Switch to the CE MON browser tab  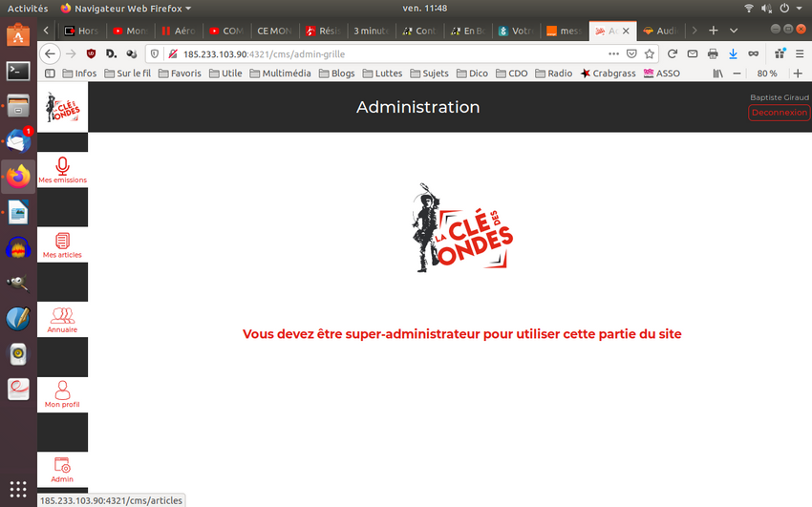click(273, 31)
